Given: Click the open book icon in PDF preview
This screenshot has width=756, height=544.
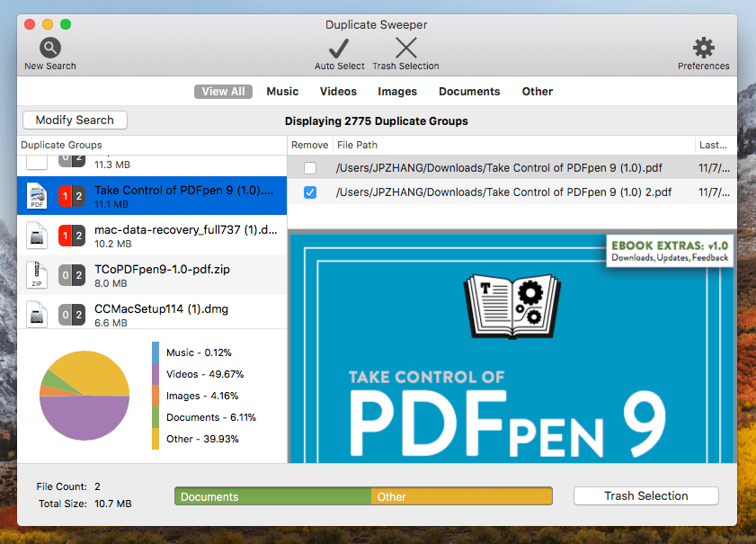Looking at the screenshot, I should 512,307.
